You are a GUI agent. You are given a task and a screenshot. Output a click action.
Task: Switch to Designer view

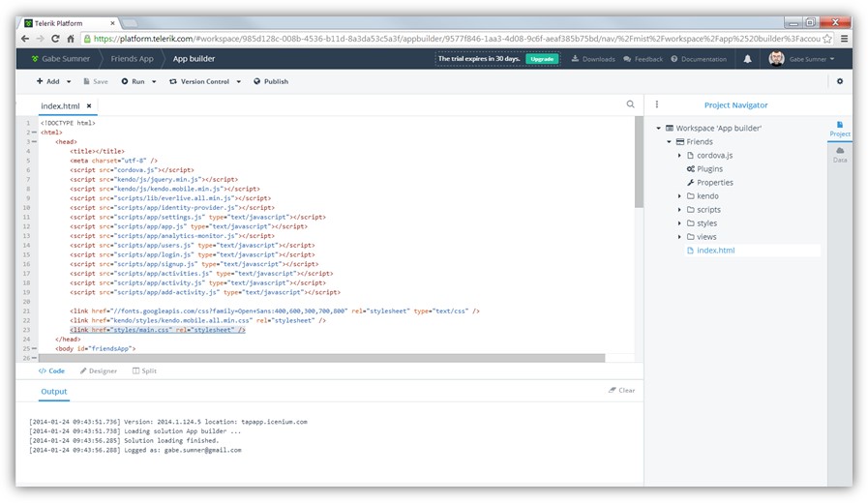pyautogui.click(x=98, y=370)
